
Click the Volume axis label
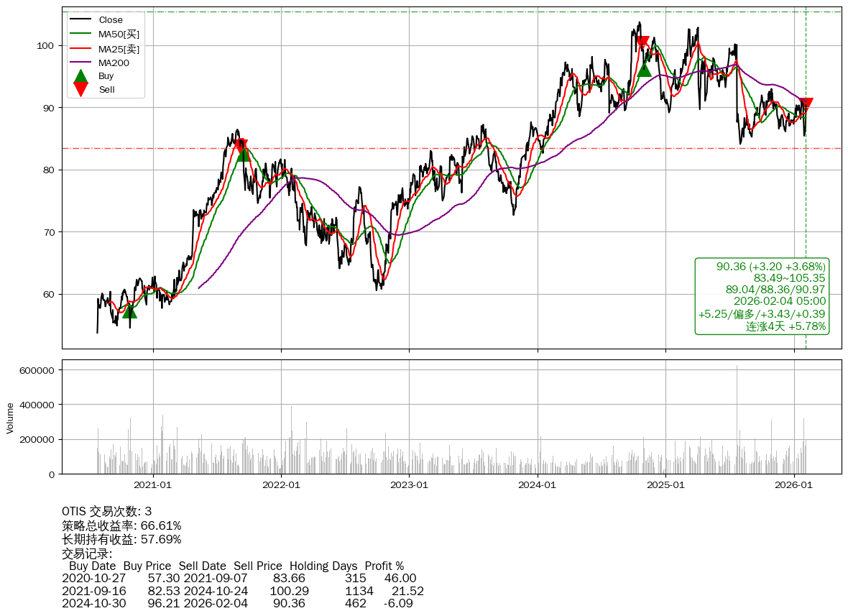pyautogui.click(x=10, y=418)
